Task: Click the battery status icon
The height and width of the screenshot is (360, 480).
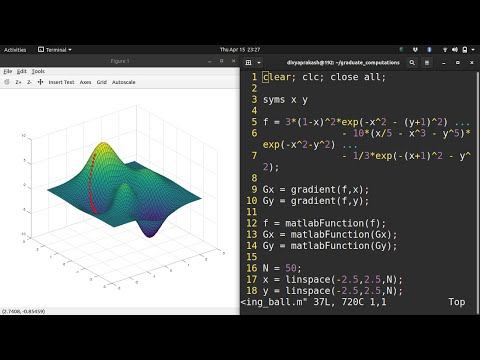Action: click(465, 50)
